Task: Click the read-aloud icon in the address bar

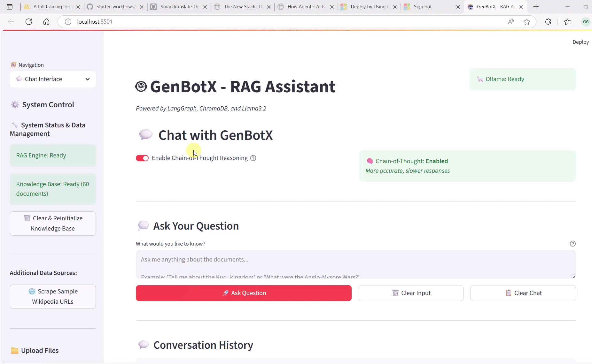Action: 510,21
